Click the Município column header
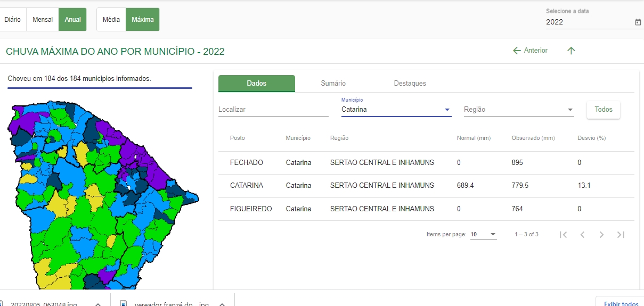 (x=298, y=138)
